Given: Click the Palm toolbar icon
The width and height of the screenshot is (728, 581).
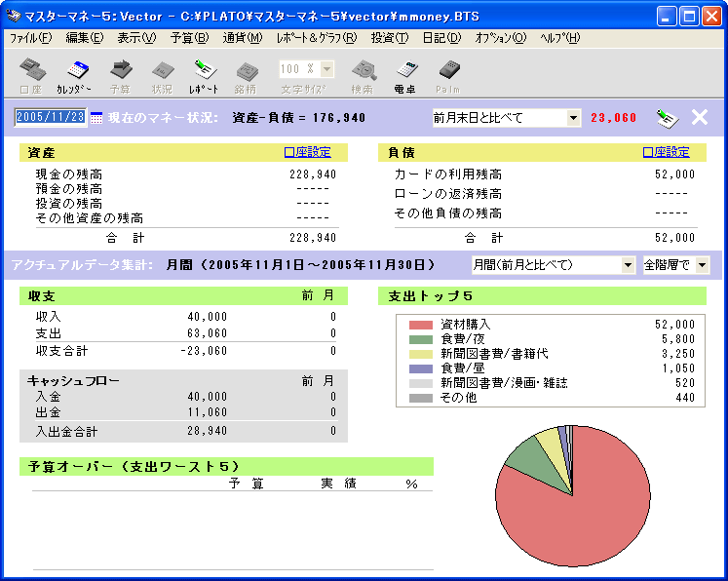Looking at the screenshot, I should (448, 76).
